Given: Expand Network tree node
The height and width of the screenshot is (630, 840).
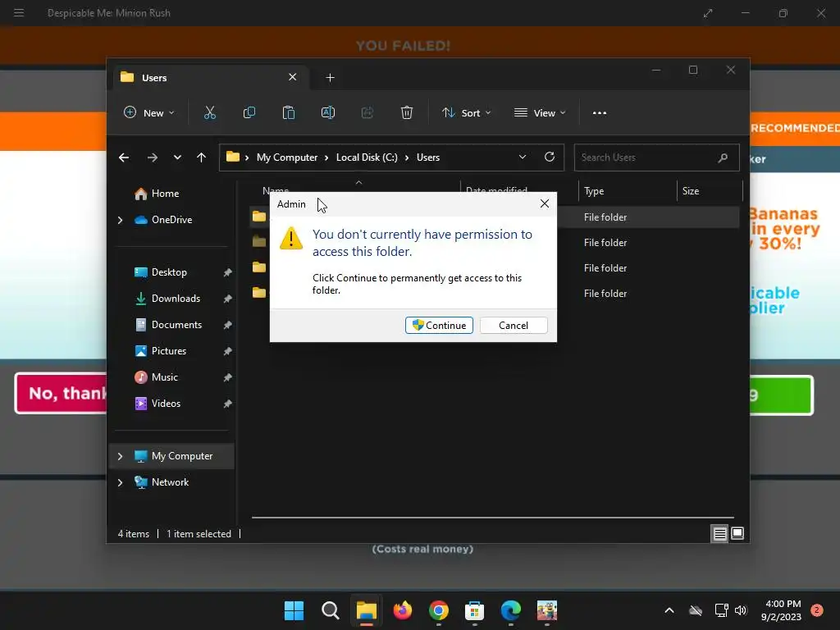Looking at the screenshot, I should [120, 482].
